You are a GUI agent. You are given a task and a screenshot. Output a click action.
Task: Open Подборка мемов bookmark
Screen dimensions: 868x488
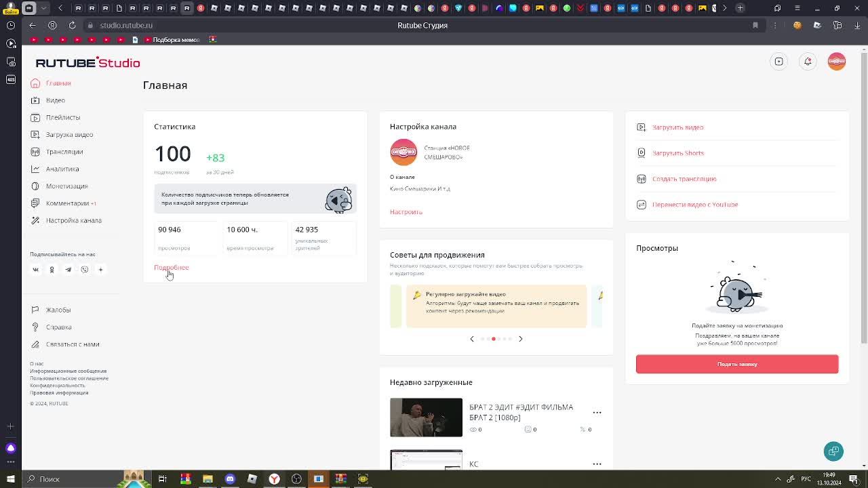(x=171, y=39)
